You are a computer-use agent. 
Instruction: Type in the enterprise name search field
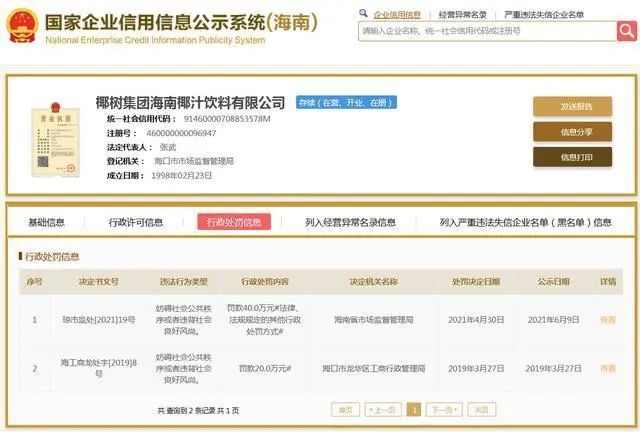pyautogui.click(x=487, y=31)
